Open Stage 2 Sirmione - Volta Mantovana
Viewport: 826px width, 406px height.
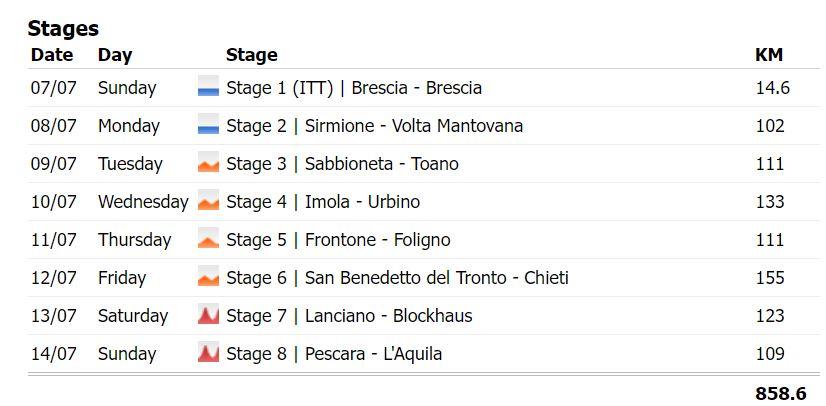coord(375,126)
